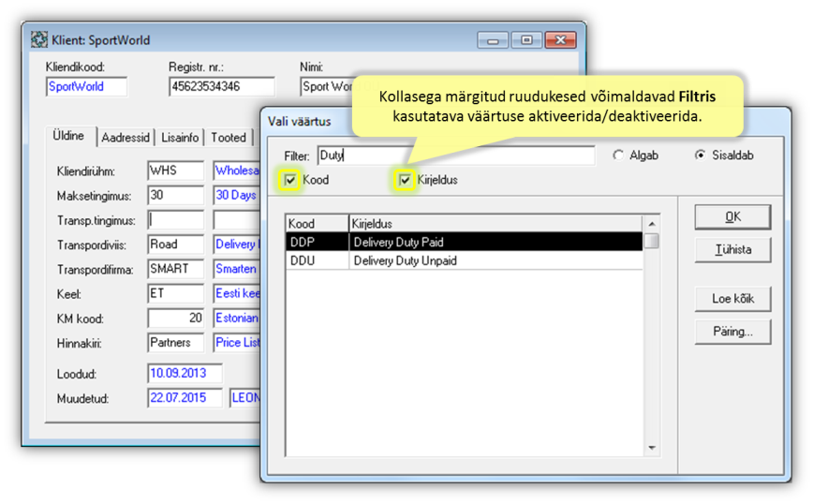Screen dimensions: 813x504
Task: Switch to the Tooted tab
Action: tap(229, 138)
